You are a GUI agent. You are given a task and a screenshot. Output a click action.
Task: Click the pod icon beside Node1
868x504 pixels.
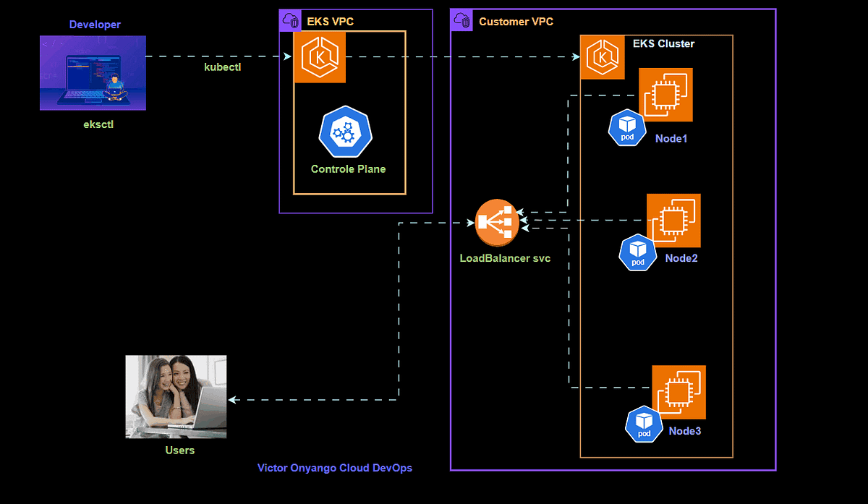tap(626, 127)
